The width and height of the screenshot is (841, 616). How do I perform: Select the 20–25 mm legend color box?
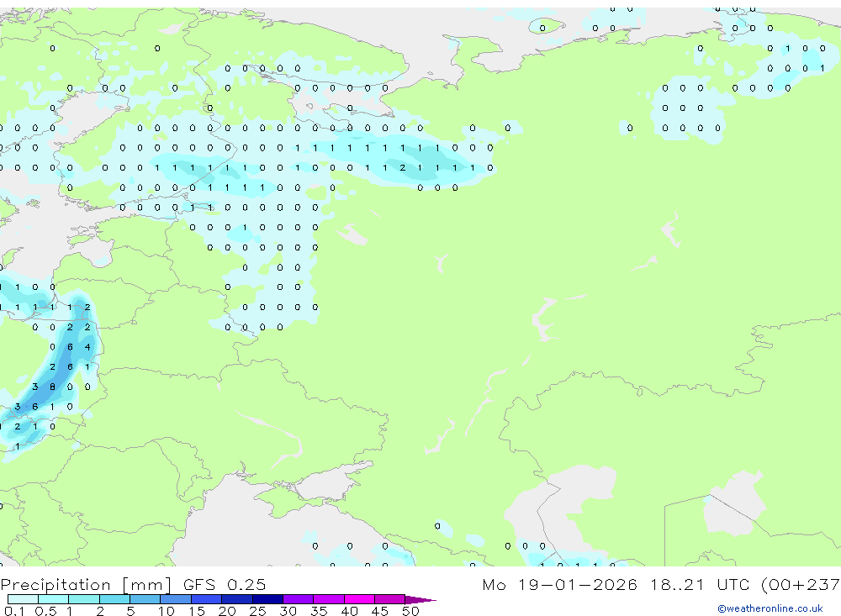point(237,599)
